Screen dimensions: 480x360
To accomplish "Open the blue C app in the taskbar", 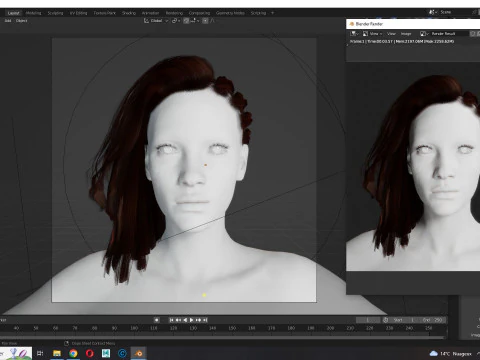I will point(122,353).
